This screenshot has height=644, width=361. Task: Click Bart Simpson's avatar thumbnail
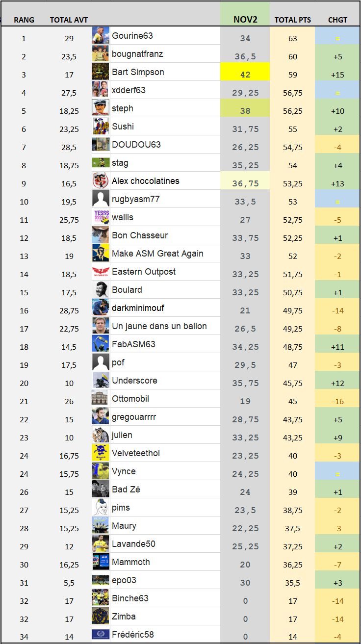point(101,72)
